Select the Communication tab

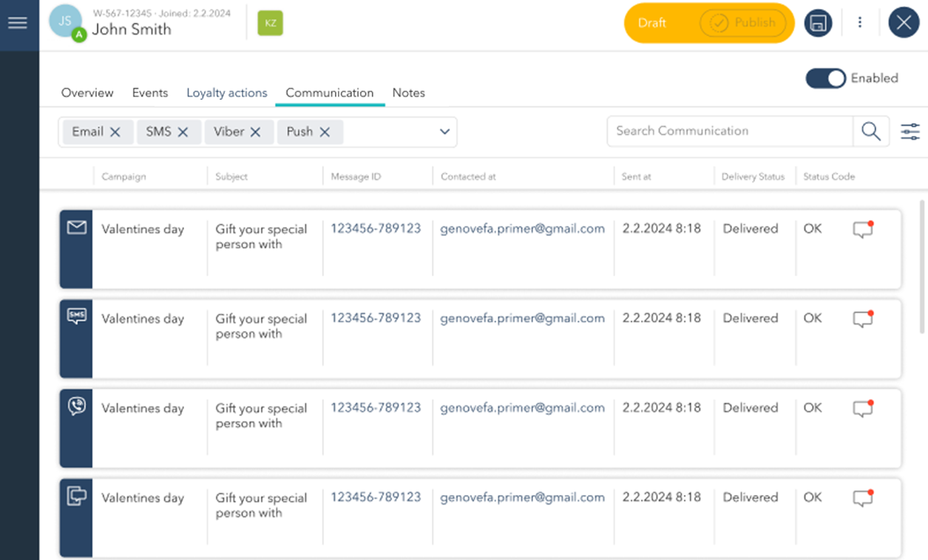(x=330, y=93)
